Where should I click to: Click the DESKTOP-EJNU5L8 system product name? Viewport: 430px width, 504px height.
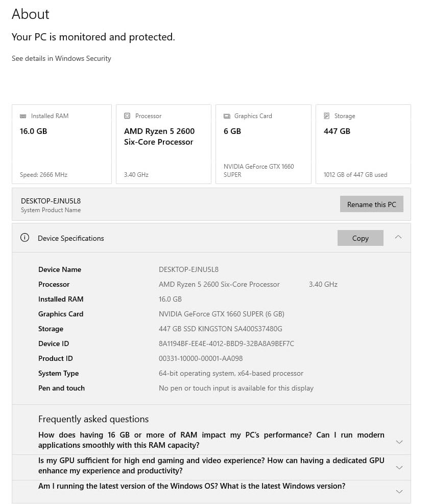pos(51,201)
